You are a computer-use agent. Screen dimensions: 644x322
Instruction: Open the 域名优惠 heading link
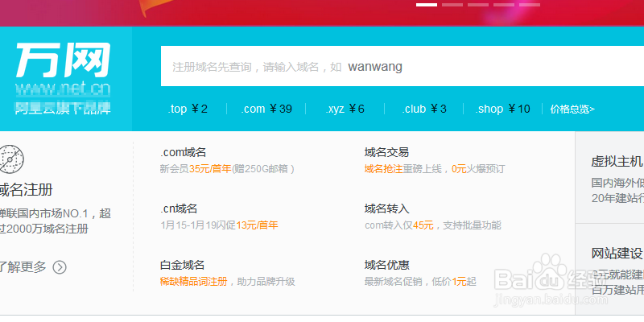point(386,265)
